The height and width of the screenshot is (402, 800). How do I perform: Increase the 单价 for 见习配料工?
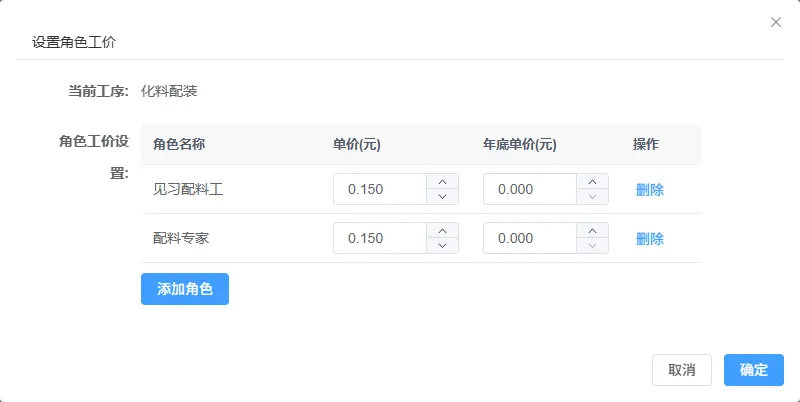[442, 182]
